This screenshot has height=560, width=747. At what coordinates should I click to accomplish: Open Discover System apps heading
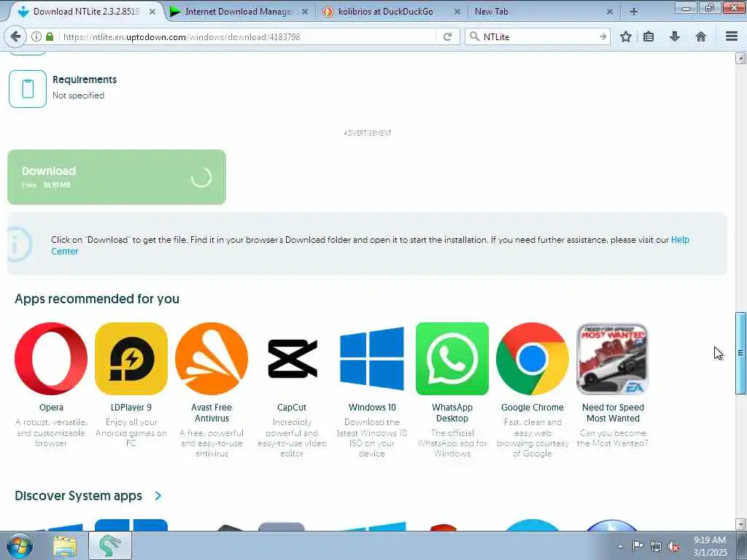coord(78,496)
